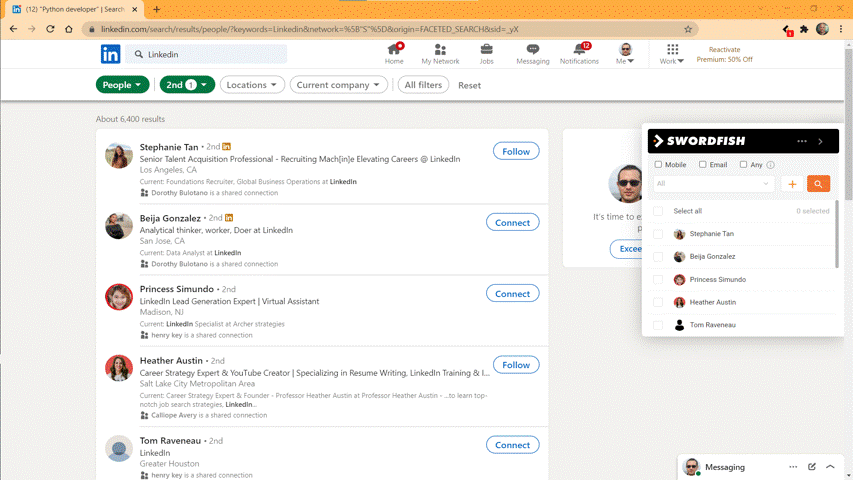Compose a new message icon
Image resolution: width=853 pixels, height=480 pixels.
pyautogui.click(x=812, y=466)
